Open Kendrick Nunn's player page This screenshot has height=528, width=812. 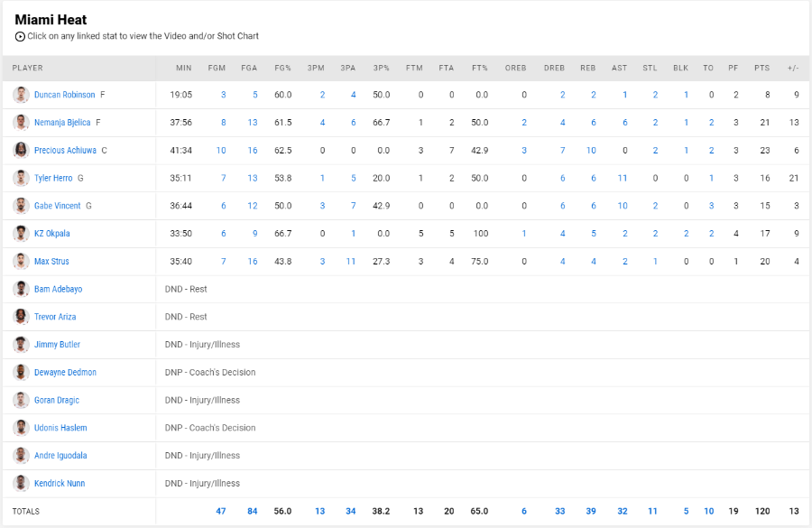60,484
